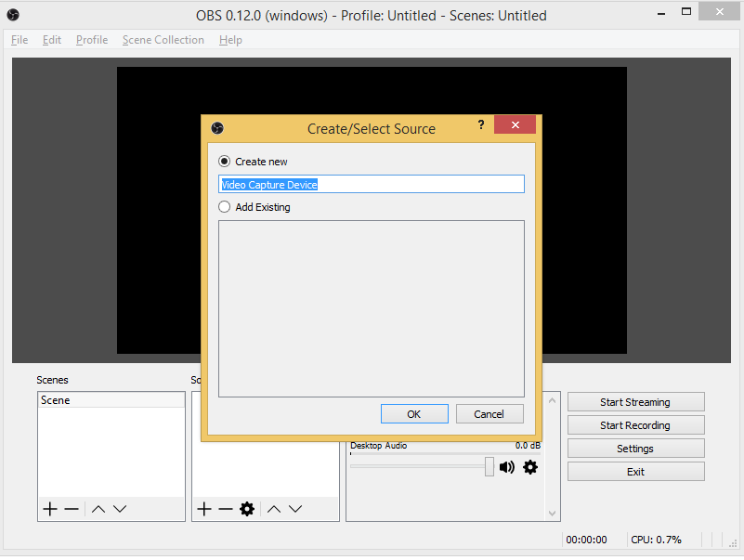Cancel the Create/Select Source dialog

point(489,414)
